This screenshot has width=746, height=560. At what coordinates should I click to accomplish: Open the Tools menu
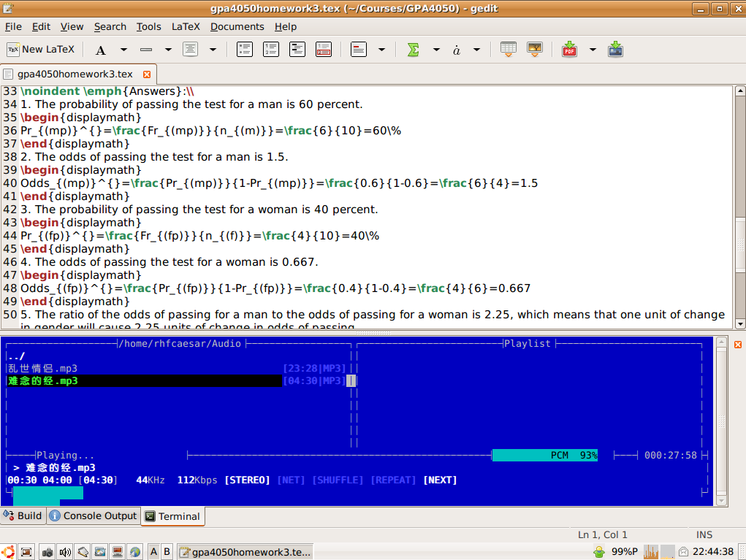pyautogui.click(x=148, y=26)
